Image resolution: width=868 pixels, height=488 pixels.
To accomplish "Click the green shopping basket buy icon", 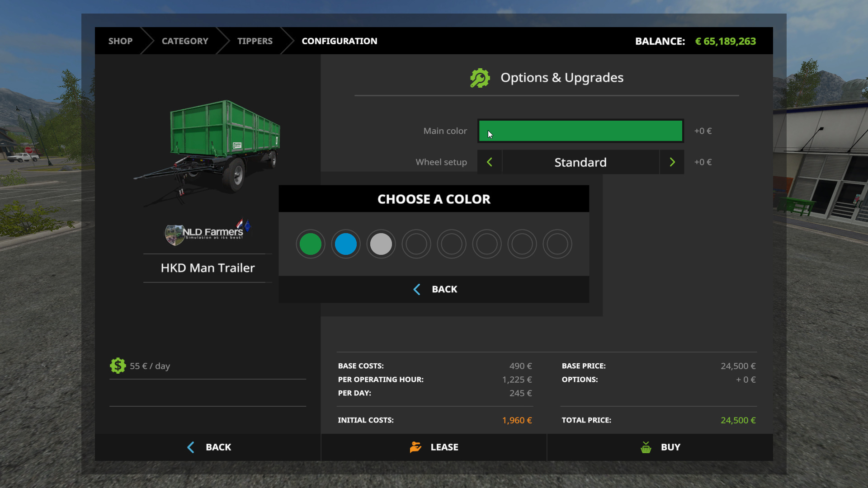I will tap(646, 447).
